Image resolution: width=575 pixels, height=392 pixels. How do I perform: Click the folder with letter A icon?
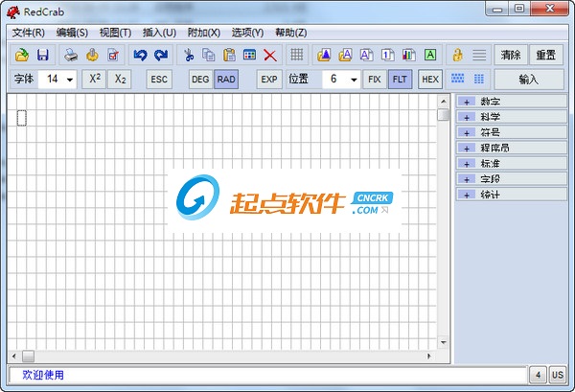[345, 55]
